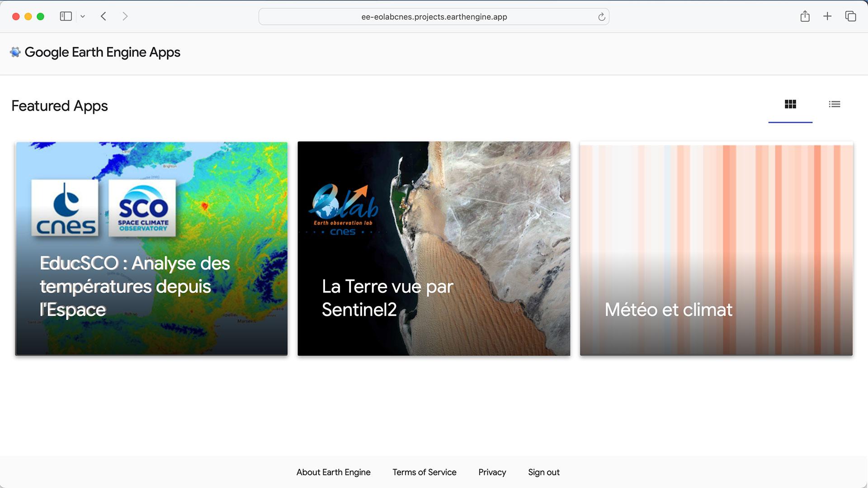The width and height of the screenshot is (868, 488).
Task: Sign out of Earth Engine
Action: 544,472
